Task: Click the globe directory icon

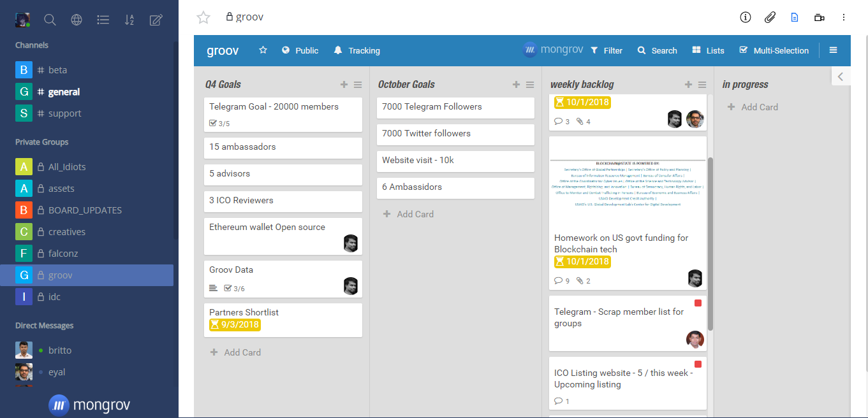Action: pos(77,20)
